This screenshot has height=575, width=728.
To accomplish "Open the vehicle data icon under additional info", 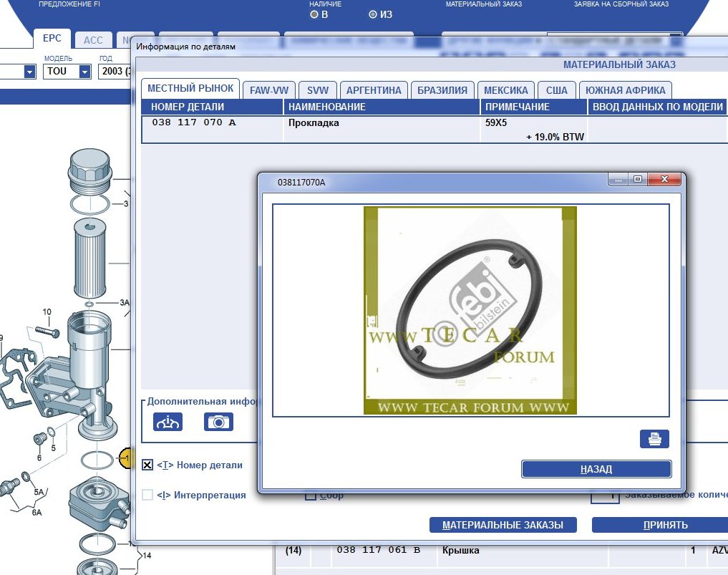I will pos(168,422).
